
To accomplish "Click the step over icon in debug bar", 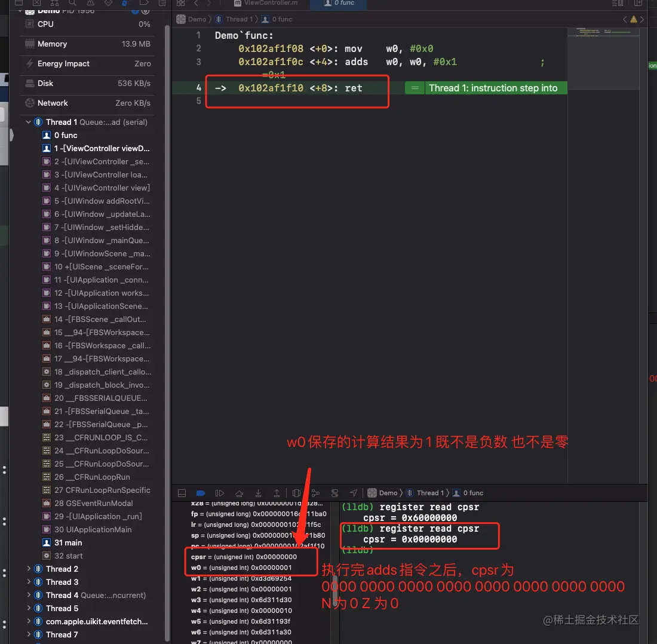I will [x=239, y=493].
